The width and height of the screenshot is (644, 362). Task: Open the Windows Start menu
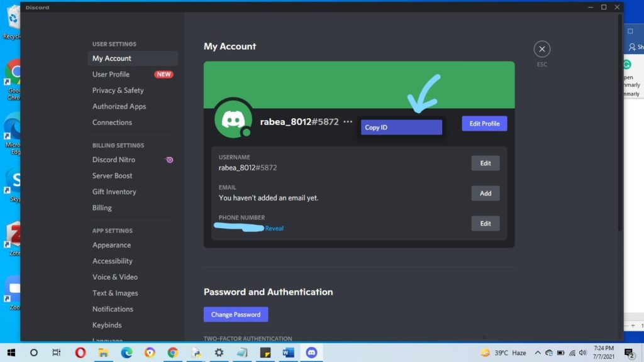click(x=11, y=353)
